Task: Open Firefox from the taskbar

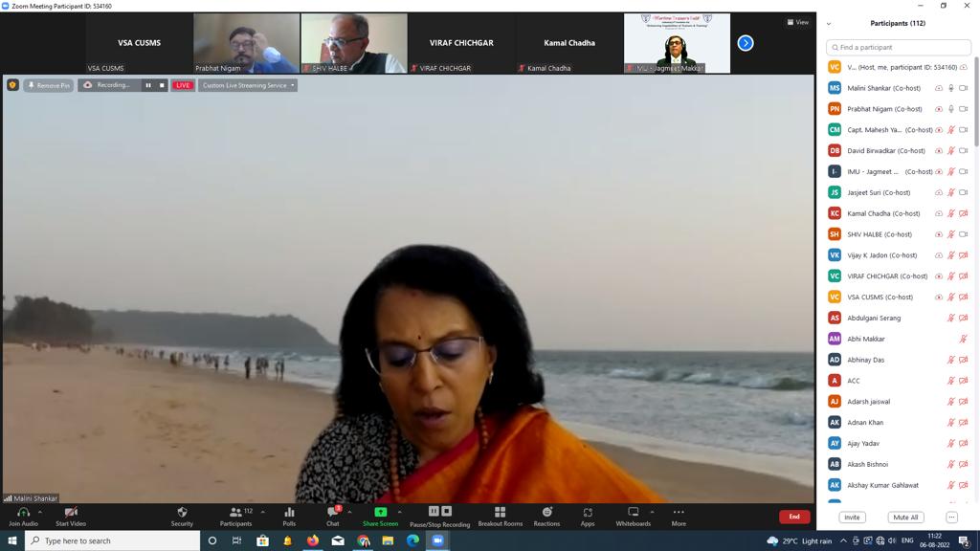Action: point(313,540)
